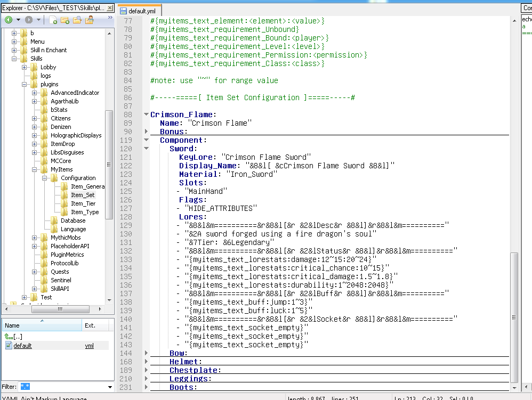Click the New Folder icon

pyautogui.click(x=65, y=20)
